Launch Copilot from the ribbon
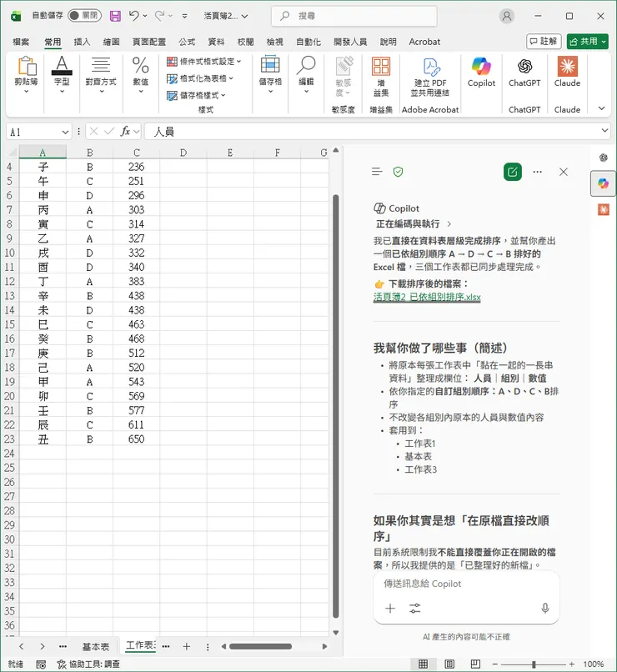Viewport: 617px width, 672px height. click(481, 72)
